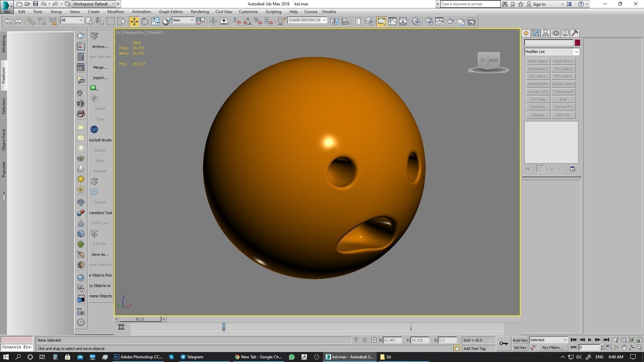
Task: Toggle Angle Snap
Action: 247,21
